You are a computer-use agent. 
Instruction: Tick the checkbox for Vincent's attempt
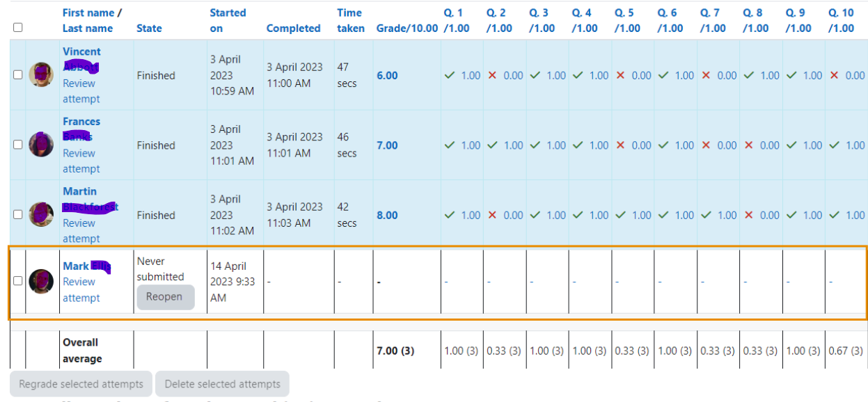coord(18,75)
